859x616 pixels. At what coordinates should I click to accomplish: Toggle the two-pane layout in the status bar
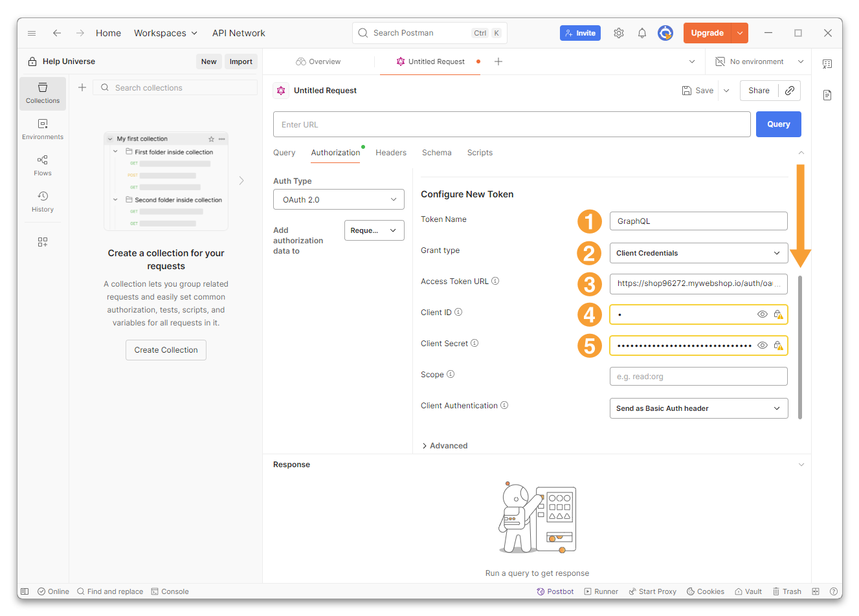(x=816, y=591)
